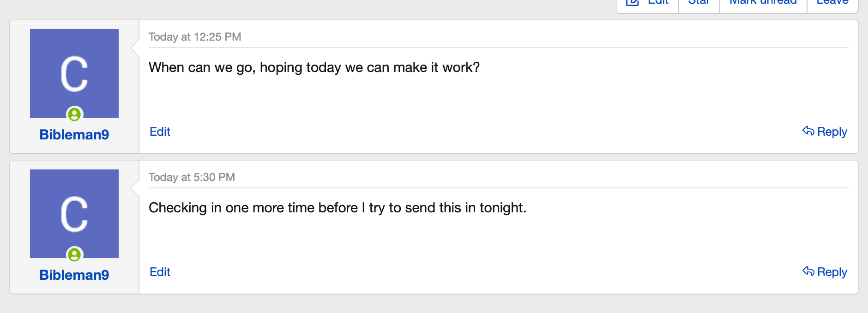Click the Reply text on the 12:25 PM message
This screenshot has width=868, height=313.
tap(832, 132)
